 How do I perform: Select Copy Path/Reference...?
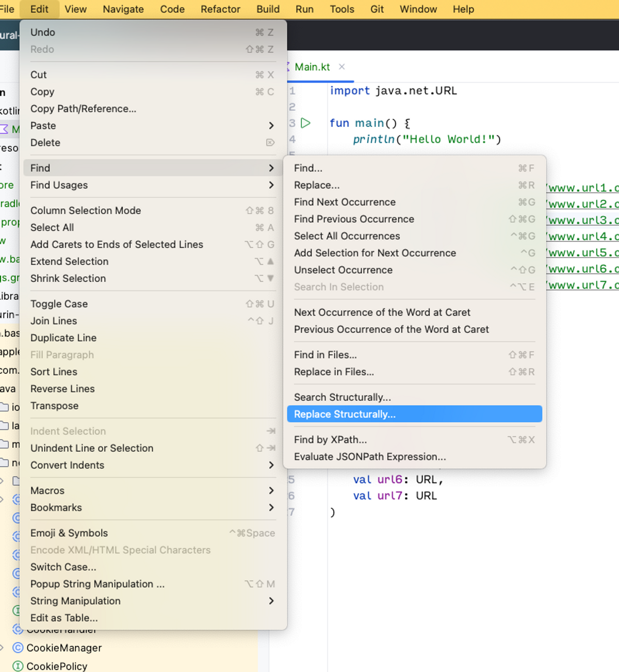click(153, 108)
